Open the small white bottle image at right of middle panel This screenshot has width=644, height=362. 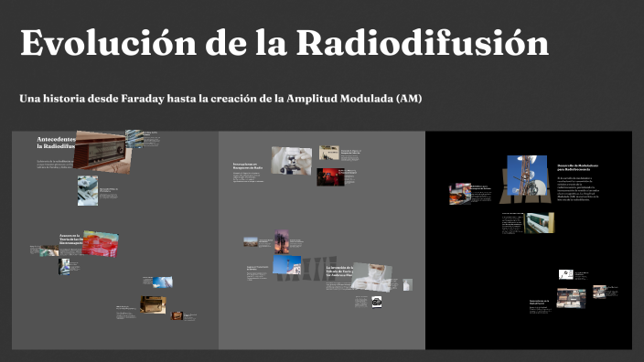[x=407, y=285]
